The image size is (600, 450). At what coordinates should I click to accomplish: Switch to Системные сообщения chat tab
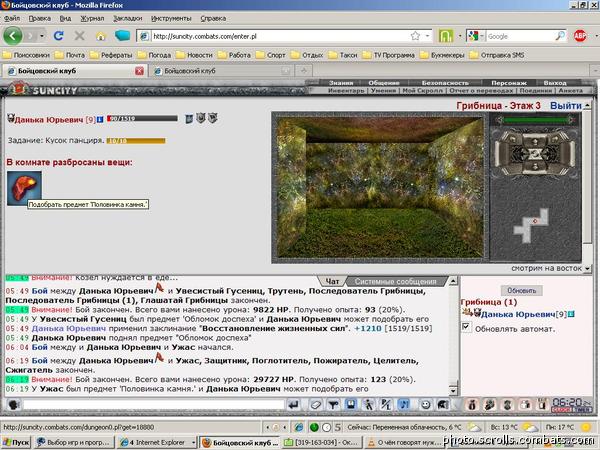click(395, 281)
